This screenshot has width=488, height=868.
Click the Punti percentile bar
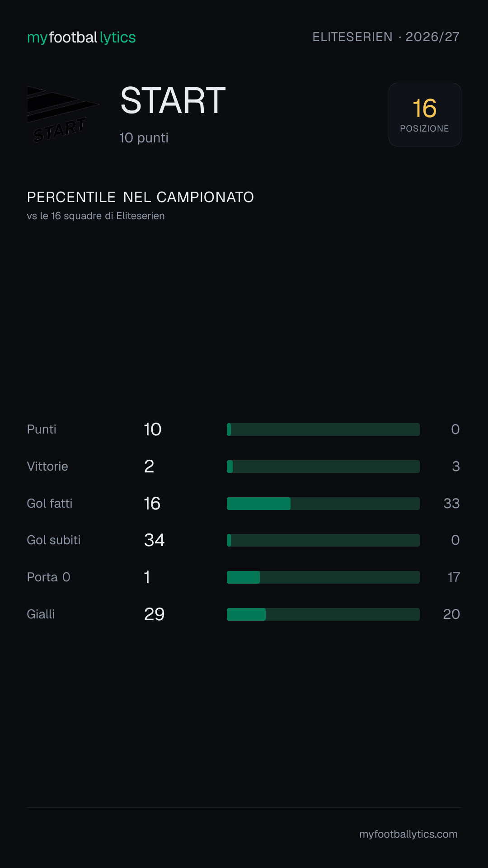pos(323,429)
